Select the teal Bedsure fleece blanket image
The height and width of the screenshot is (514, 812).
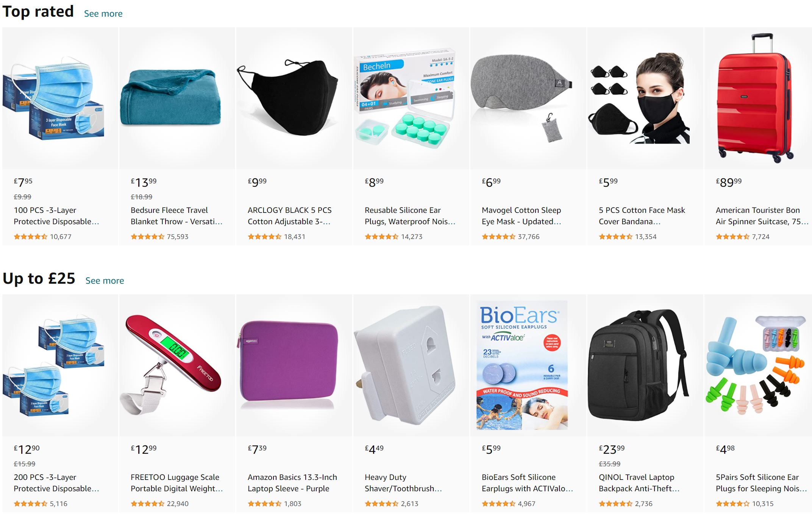(x=171, y=97)
